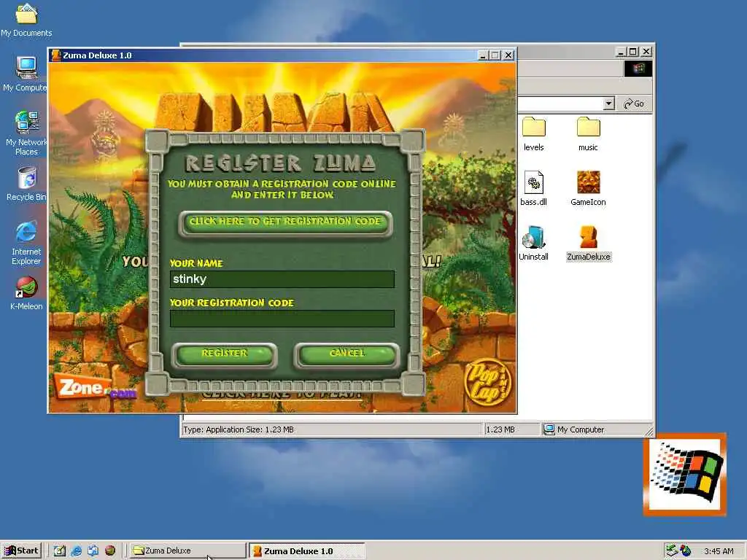Open the music folder in Explorer window
The image size is (747, 560).
588,134
